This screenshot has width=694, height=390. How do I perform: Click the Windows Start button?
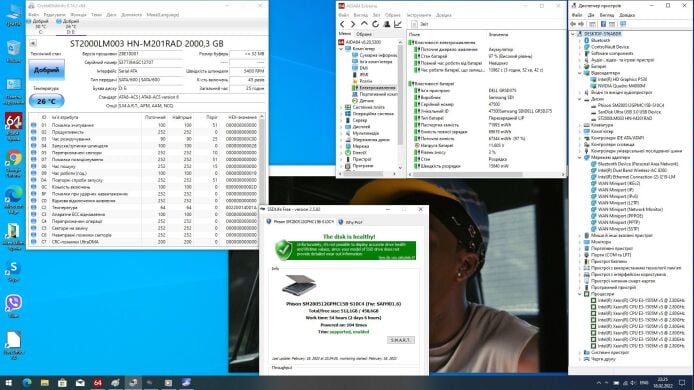8,383
